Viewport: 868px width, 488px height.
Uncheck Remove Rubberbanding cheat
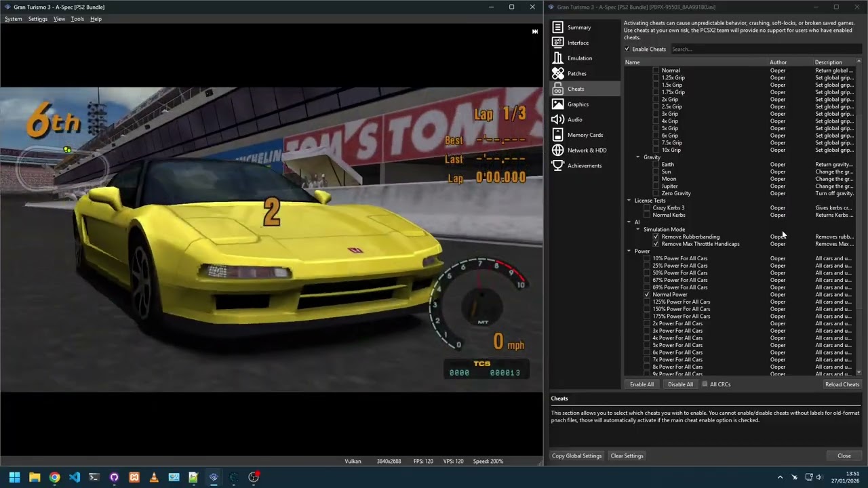pos(656,237)
